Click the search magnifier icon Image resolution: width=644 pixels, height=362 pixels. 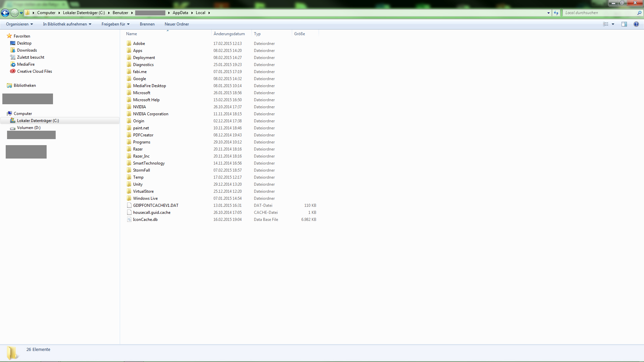pyautogui.click(x=639, y=13)
